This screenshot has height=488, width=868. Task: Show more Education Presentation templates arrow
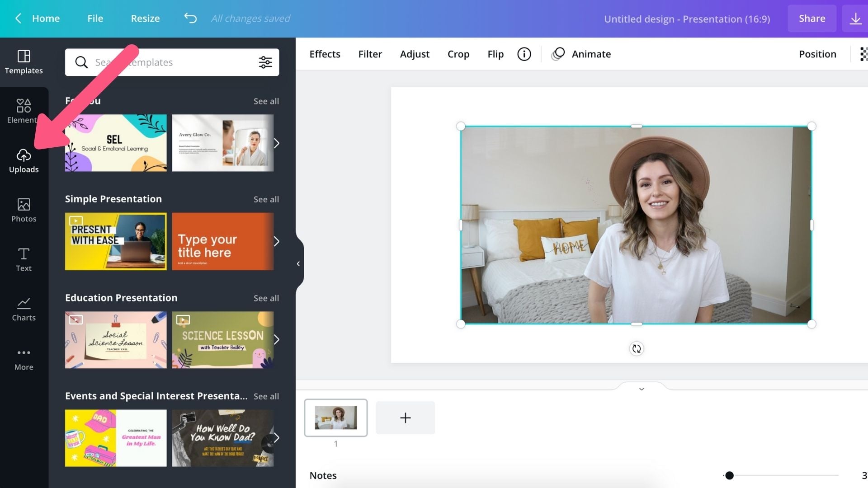[276, 340]
